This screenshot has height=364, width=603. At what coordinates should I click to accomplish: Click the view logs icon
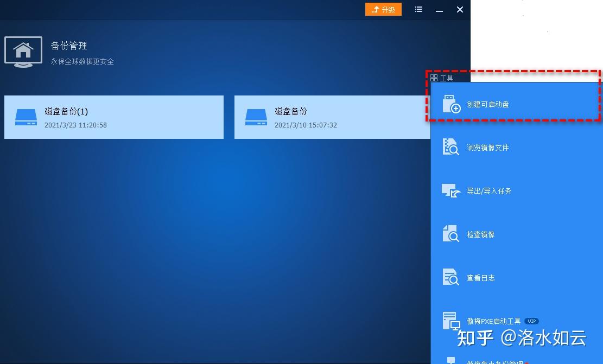(x=450, y=277)
